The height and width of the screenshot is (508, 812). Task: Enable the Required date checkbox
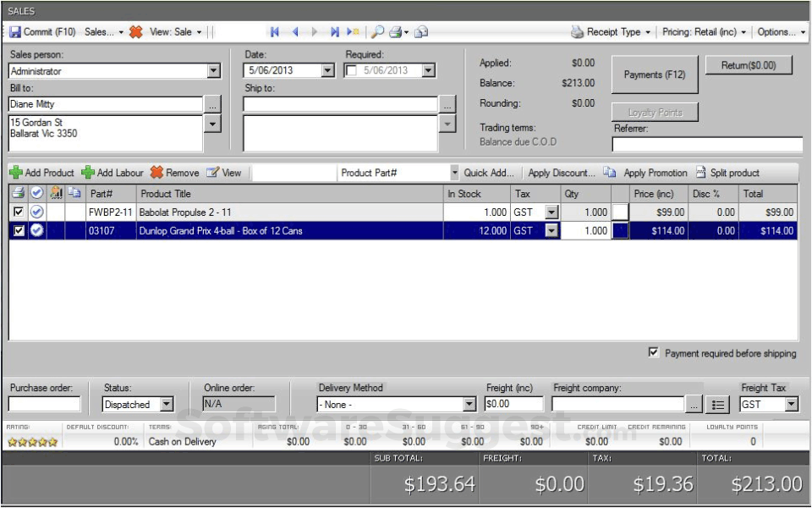351,70
